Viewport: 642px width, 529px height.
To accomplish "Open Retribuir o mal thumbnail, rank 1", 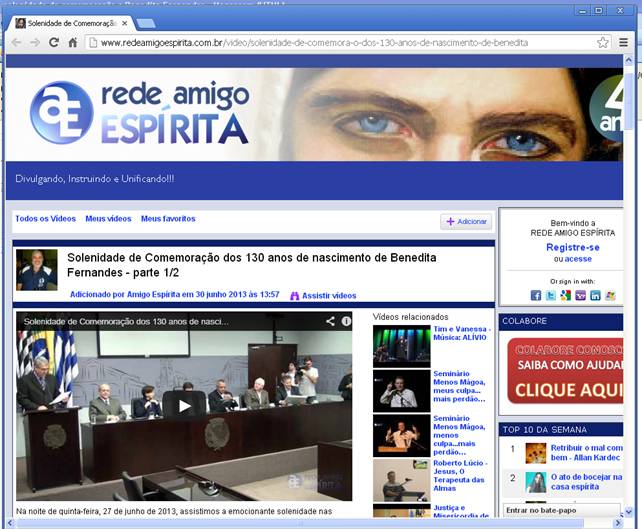I will (536, 453).
